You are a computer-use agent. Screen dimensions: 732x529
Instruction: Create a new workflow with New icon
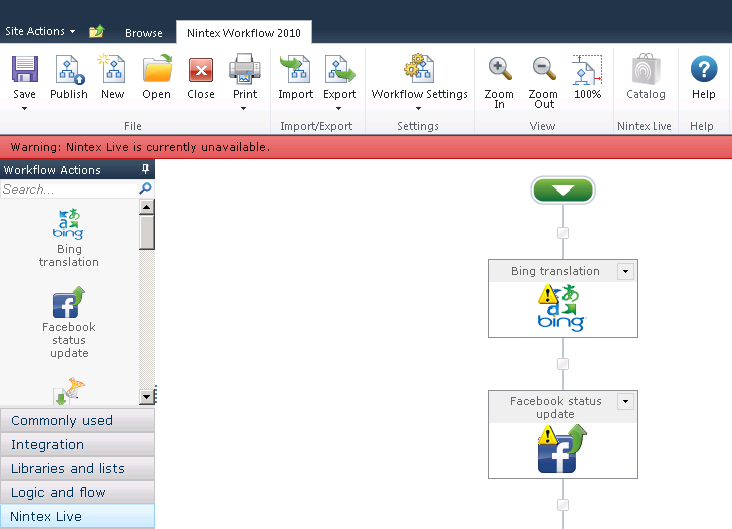(x=112, y=70)
